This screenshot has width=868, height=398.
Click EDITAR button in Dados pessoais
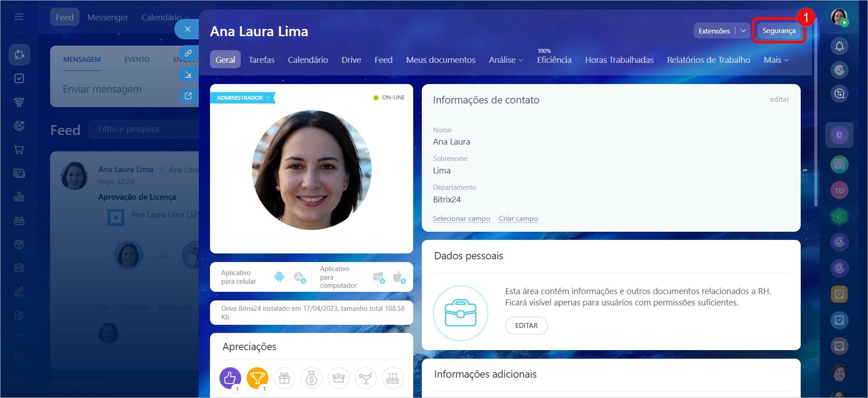click(x=526, y=325)
